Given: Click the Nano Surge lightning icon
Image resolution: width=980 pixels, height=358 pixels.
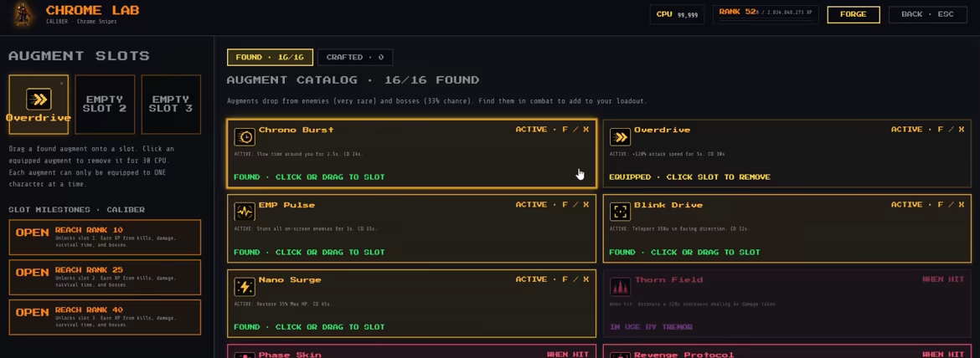Looking at the screenshot, I should 245,286.
